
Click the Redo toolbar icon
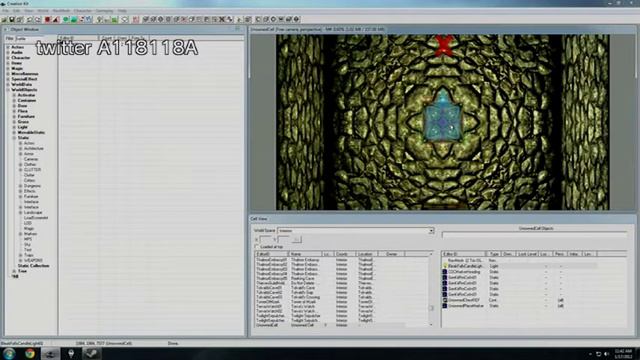click(38, 19)
